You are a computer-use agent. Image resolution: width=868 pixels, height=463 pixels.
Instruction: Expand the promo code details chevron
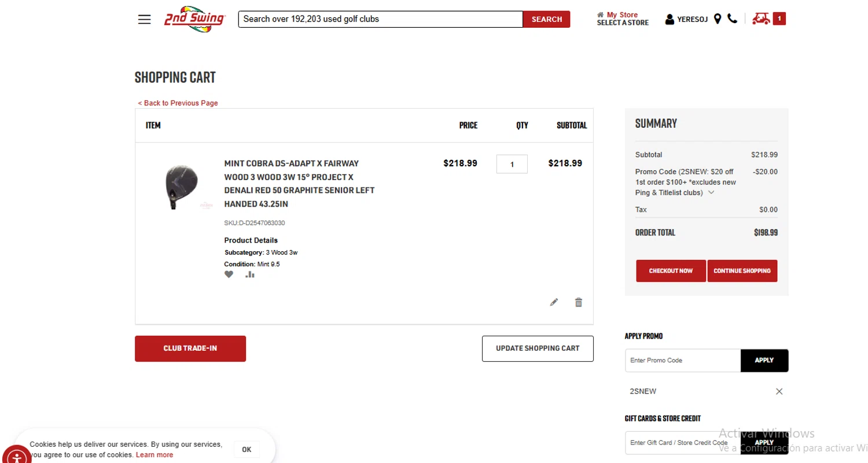711,193
